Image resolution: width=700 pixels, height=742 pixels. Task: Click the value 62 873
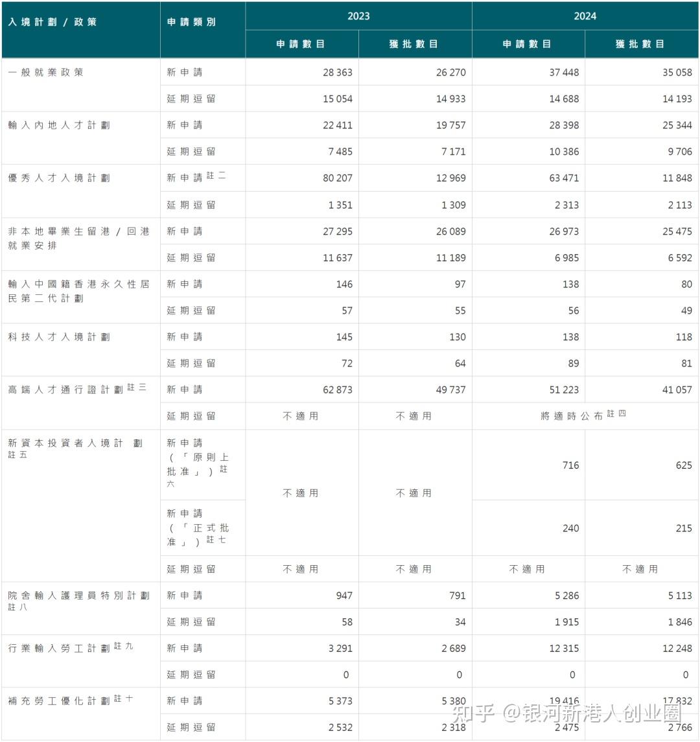point(338,390)
